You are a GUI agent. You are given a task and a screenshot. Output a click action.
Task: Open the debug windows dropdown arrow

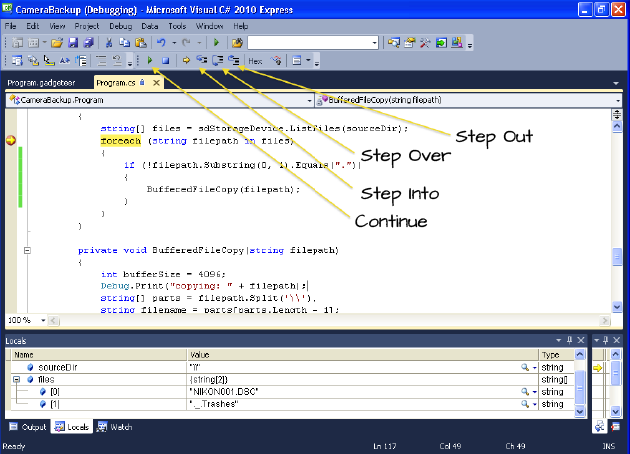[x=308, y=61]
